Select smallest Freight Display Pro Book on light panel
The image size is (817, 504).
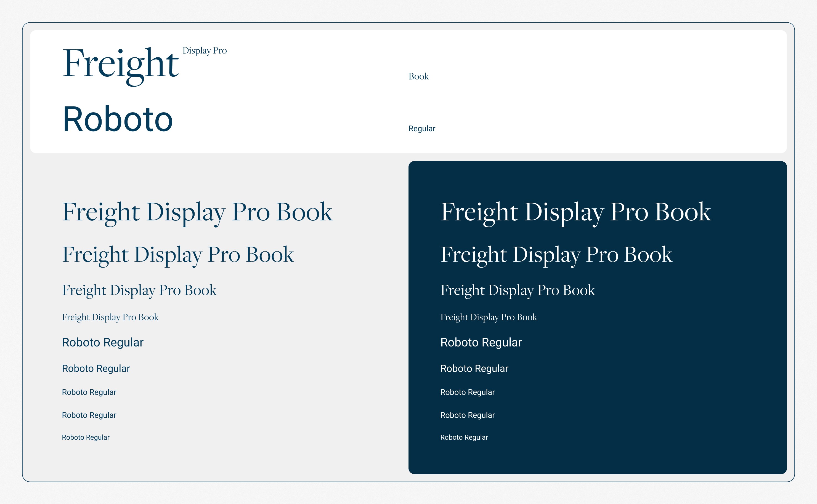pos(110,317)
